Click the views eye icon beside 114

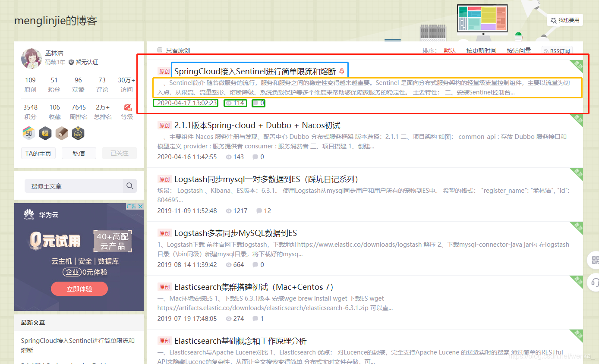coord(229,103)
